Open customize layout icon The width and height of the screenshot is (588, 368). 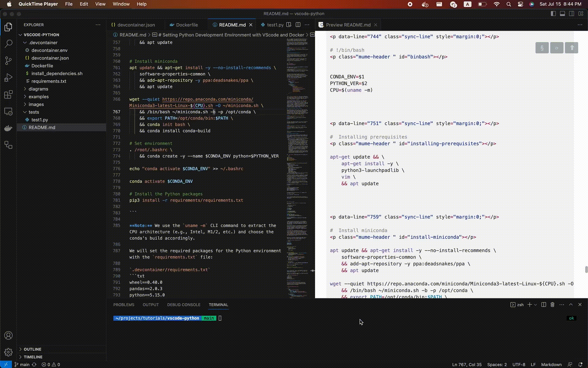(x=581, y=13)
